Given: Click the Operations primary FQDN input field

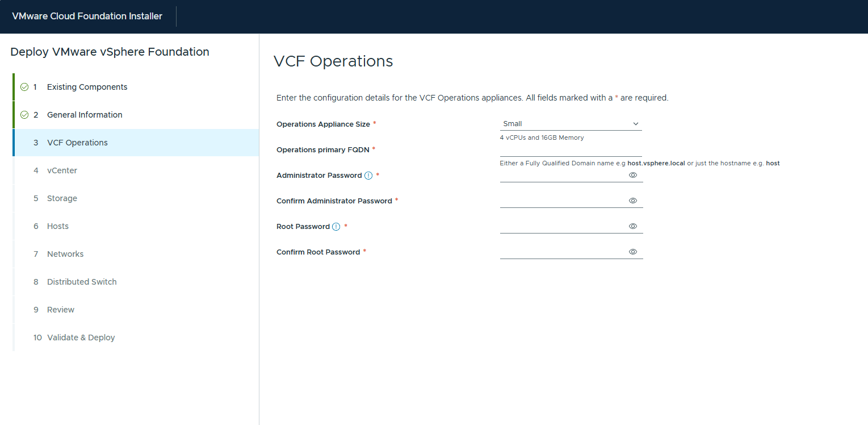Looking at the screenshot, I should pos(570,150).
